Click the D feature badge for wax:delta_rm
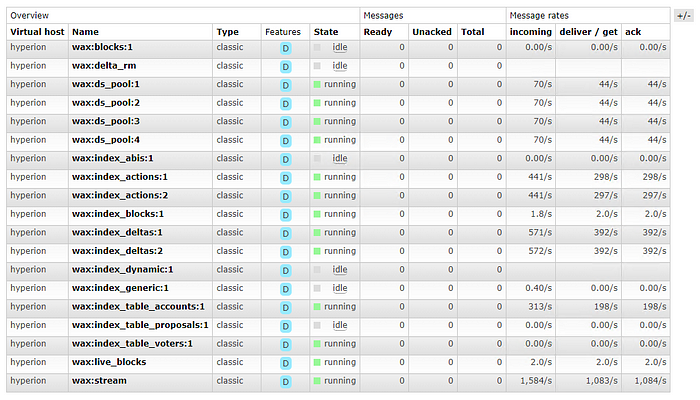The height and width of the screenshot is (400, 700). [286, 67]
